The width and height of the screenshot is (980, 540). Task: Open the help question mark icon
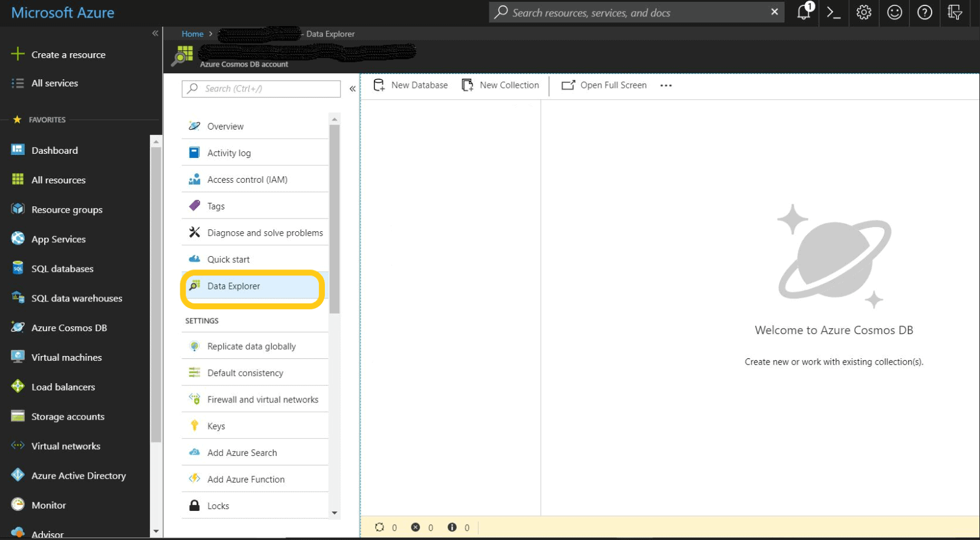click(x=924, y=13)
